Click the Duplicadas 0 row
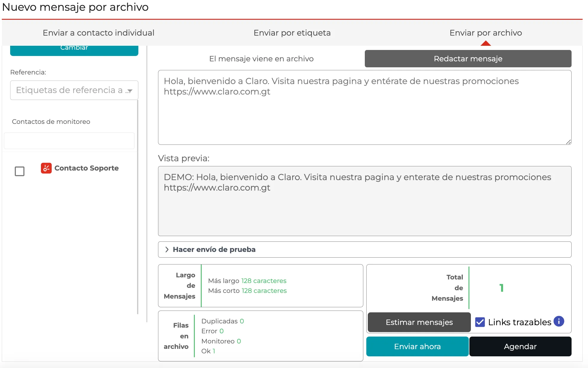 point(223,321)
